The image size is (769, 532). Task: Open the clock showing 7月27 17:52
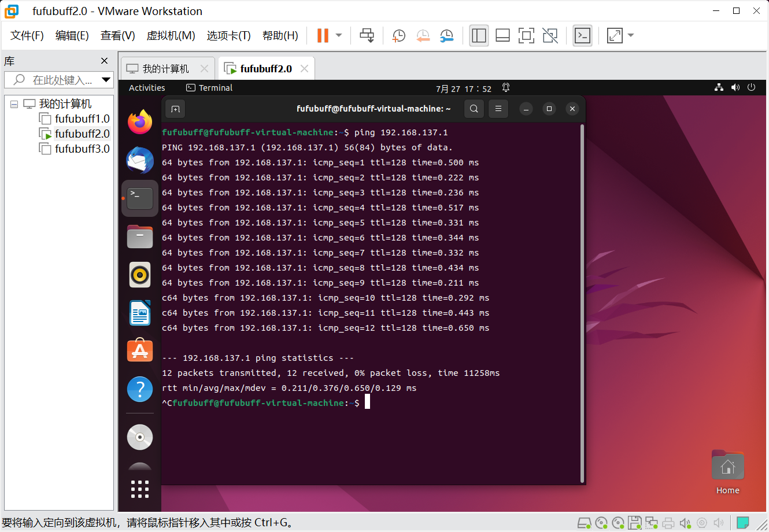(464, 88)
